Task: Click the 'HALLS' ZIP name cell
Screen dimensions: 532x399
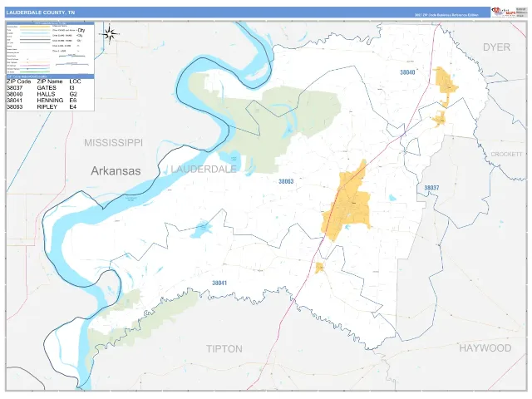Action: click(x=46, y=94)
